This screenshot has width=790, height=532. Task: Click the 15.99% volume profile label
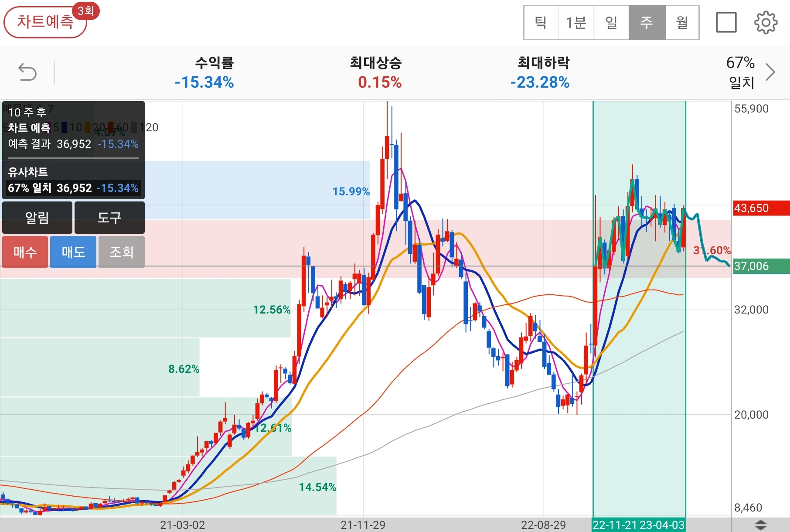[x=351, y=191]
